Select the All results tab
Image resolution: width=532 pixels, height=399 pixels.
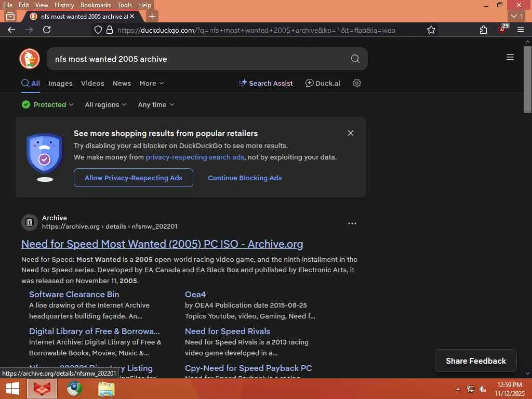(31, 84)
